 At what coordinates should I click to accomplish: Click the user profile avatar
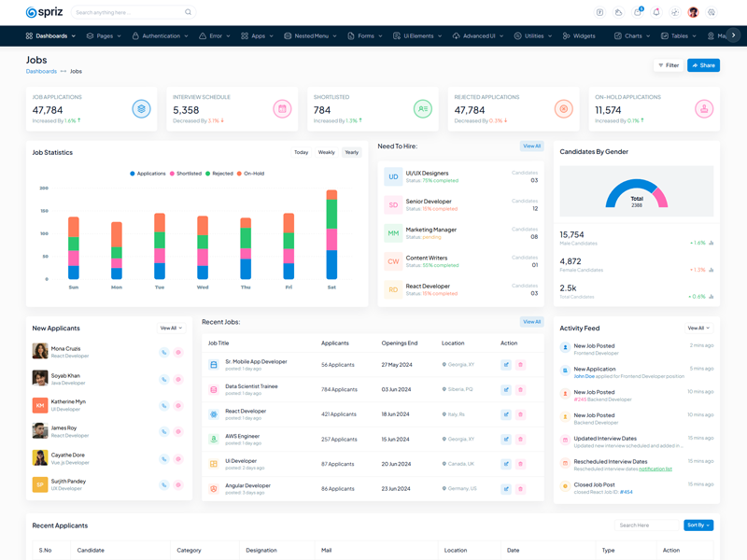pyautogui.click(x=693, y=12)
